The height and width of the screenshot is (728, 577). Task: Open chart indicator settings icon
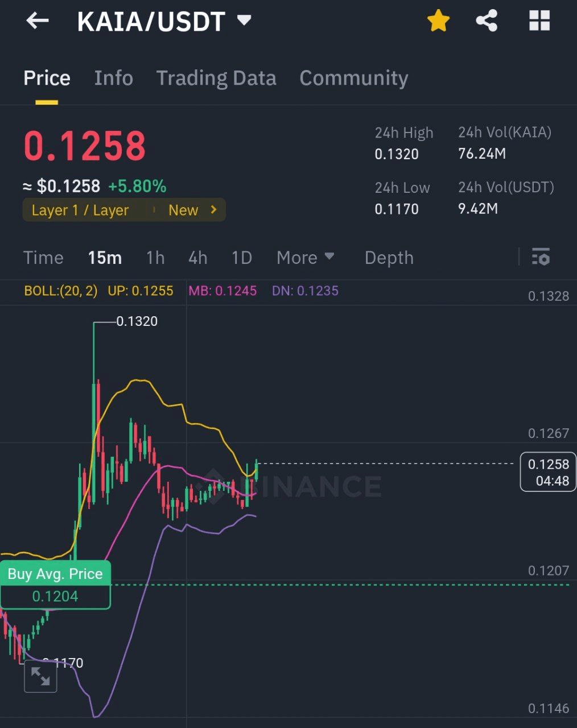click(x=541, y=257)
